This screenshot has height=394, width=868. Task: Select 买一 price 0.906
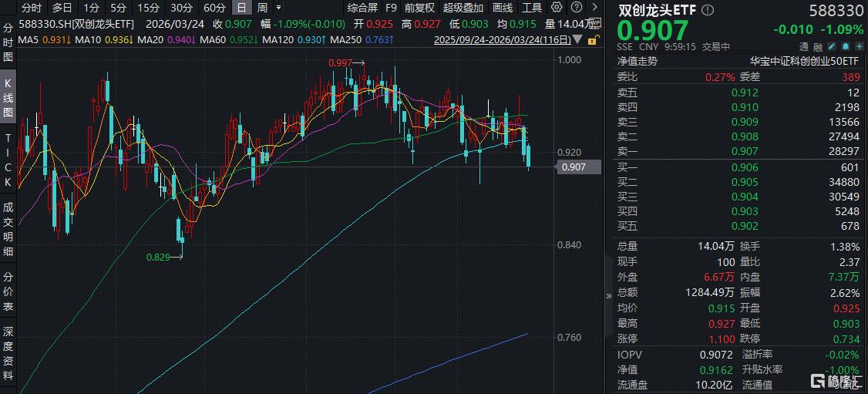tap(745, 167)
